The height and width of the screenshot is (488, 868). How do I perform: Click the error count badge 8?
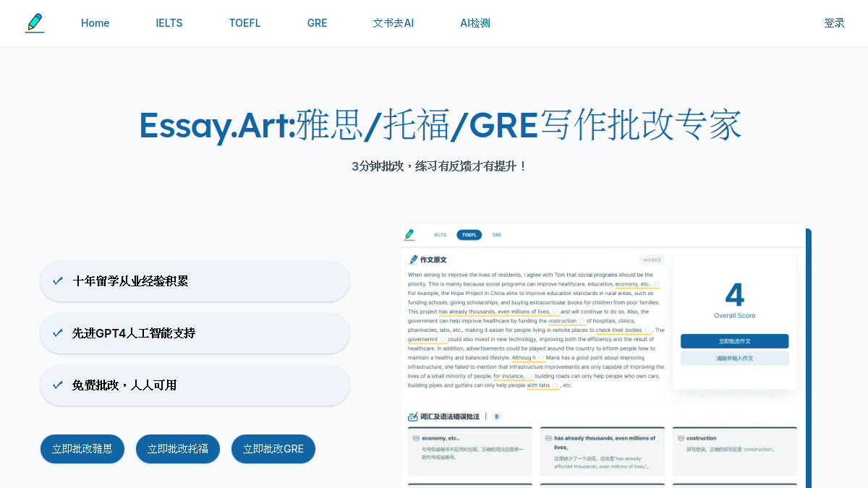(x=496, y=416)
